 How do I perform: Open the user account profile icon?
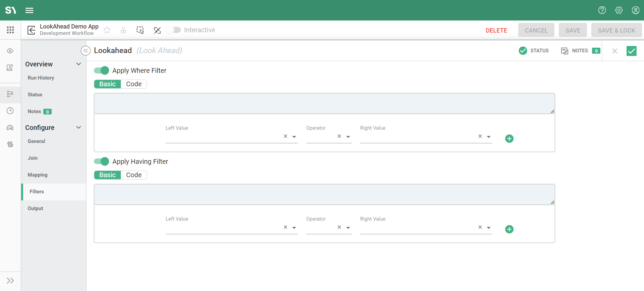(x=635, y=10)
